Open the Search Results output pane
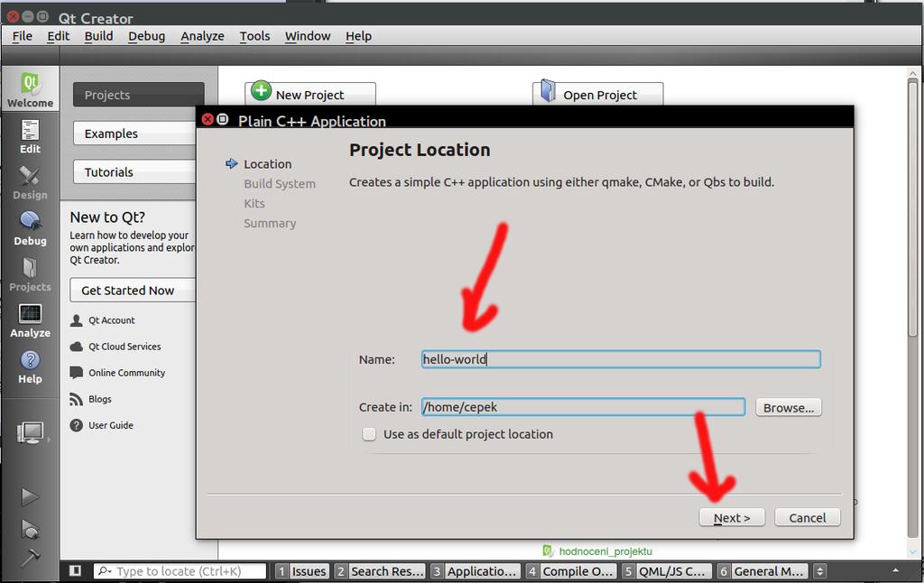The width and height of the screenshot is (924, 583). [x=380, y=570]
